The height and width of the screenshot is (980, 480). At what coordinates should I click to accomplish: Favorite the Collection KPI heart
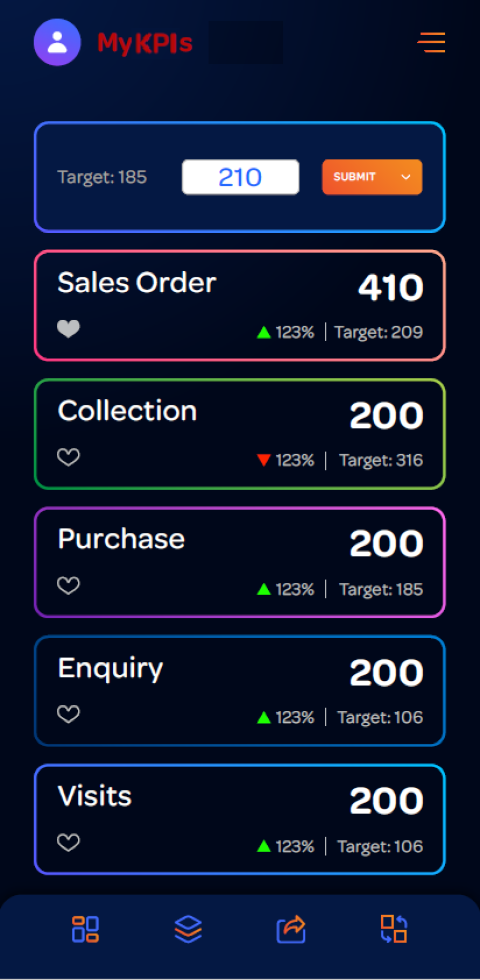point(68,457)
